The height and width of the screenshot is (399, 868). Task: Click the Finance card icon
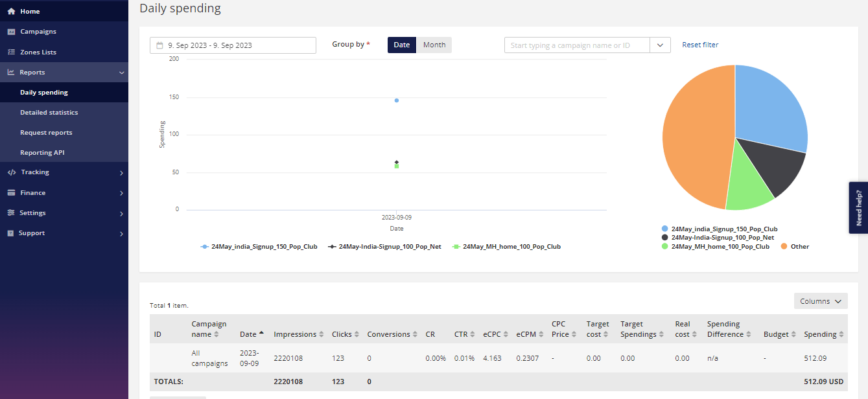(11, 193)
